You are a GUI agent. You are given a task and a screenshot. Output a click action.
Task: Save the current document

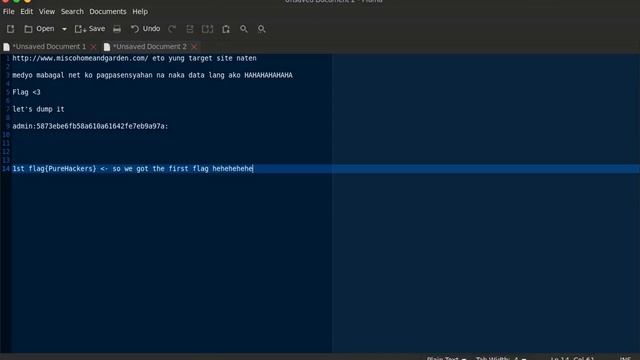90,29
